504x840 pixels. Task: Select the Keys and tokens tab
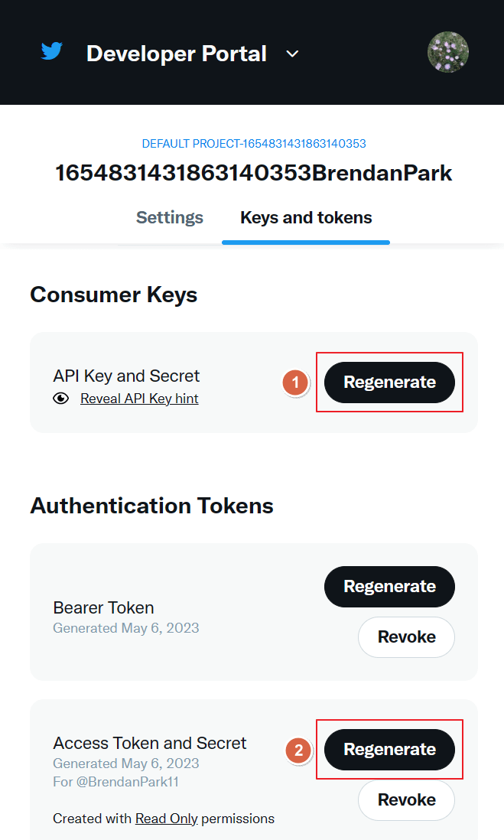(305, 217)
